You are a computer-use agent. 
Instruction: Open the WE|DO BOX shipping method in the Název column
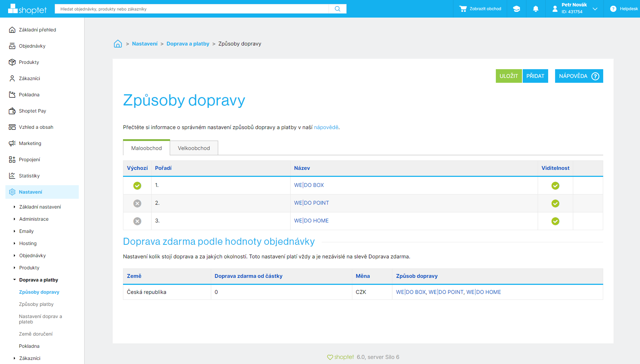click(309, 185)
